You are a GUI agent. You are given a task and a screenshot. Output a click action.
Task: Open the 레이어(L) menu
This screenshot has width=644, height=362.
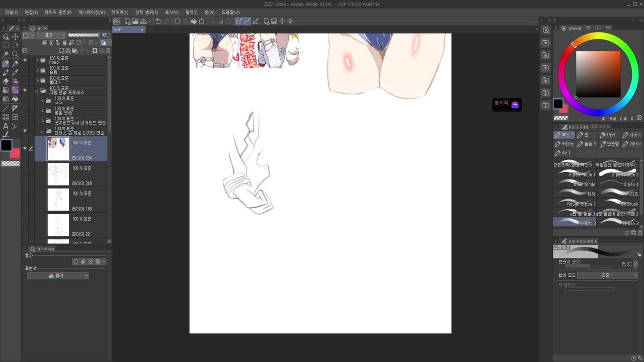(120, 12)
